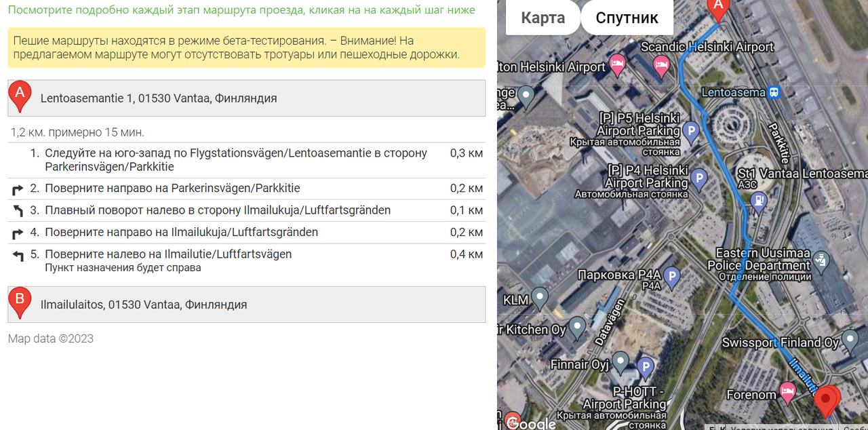Click the red B marker beside Ilmailulaitos
This screenshot has width=868, height=430.
tap(20, 304)
